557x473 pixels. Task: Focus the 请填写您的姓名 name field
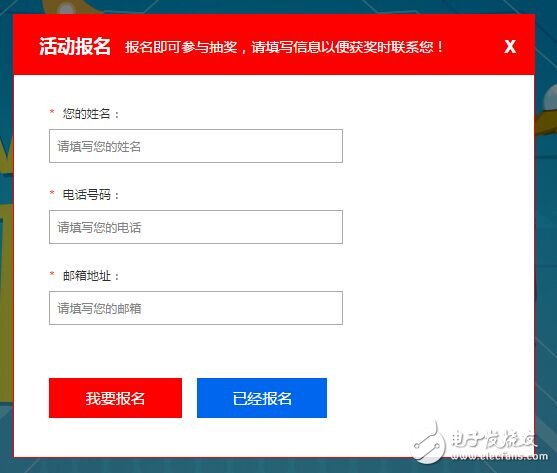[x=196, y=146]
